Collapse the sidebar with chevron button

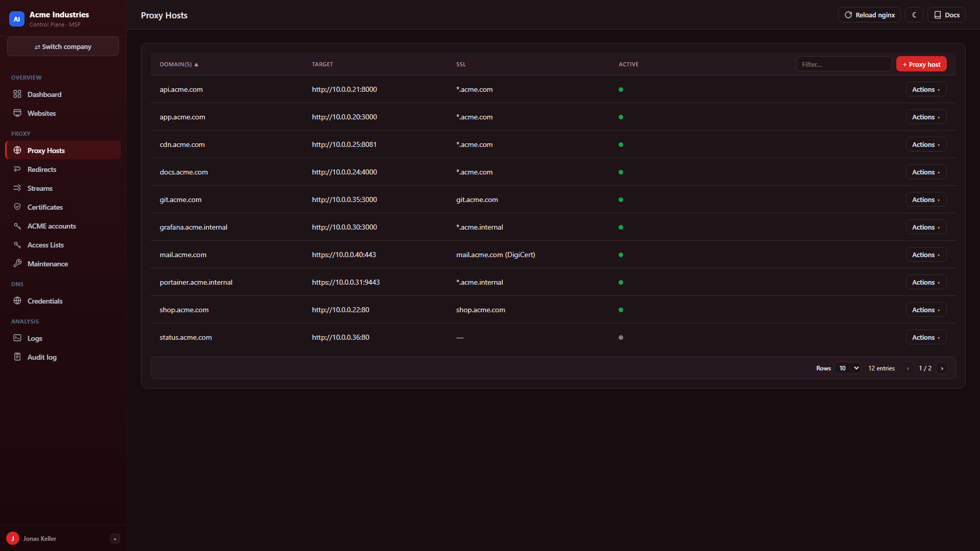click(115, 539)
